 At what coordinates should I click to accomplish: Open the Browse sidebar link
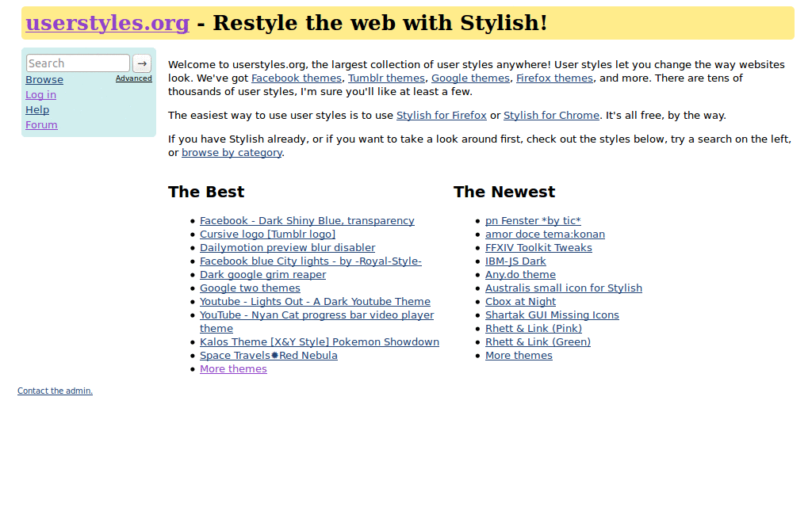[x=44, y=80]
